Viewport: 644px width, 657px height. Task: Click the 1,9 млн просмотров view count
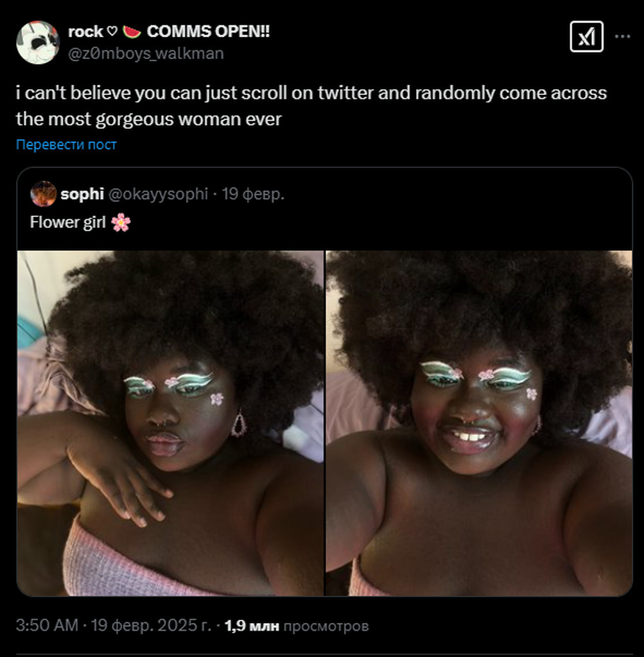click(x=297, y=626)
